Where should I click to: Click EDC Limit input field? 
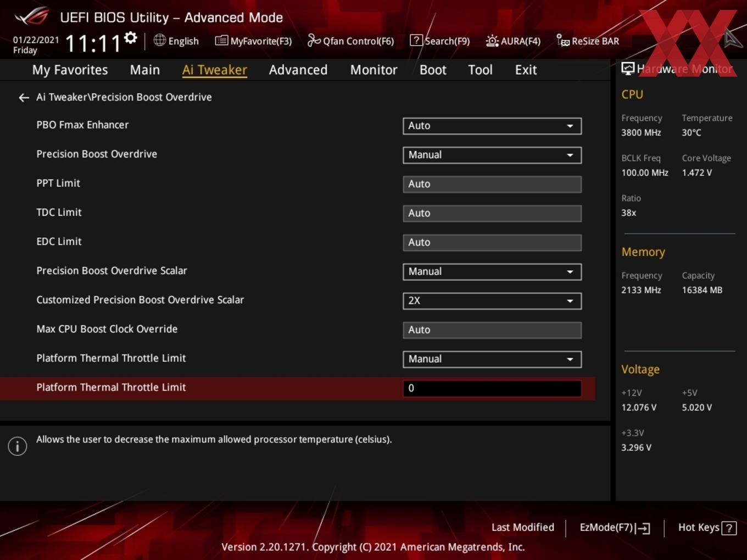point(492,243)
